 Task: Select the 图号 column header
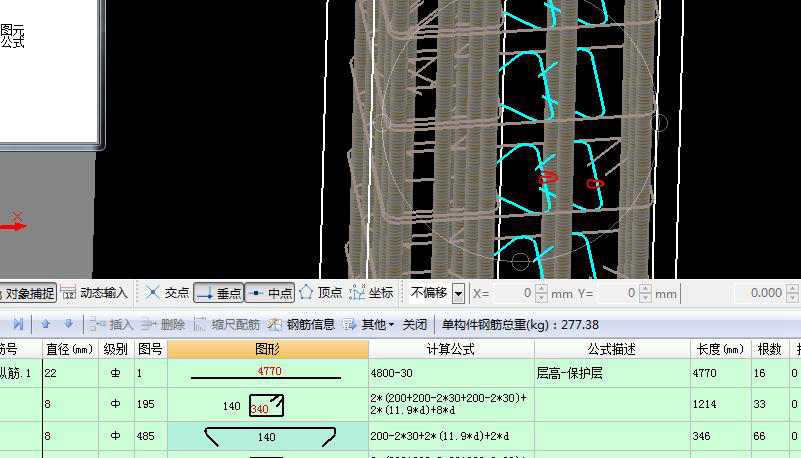(x=151, y=349)
